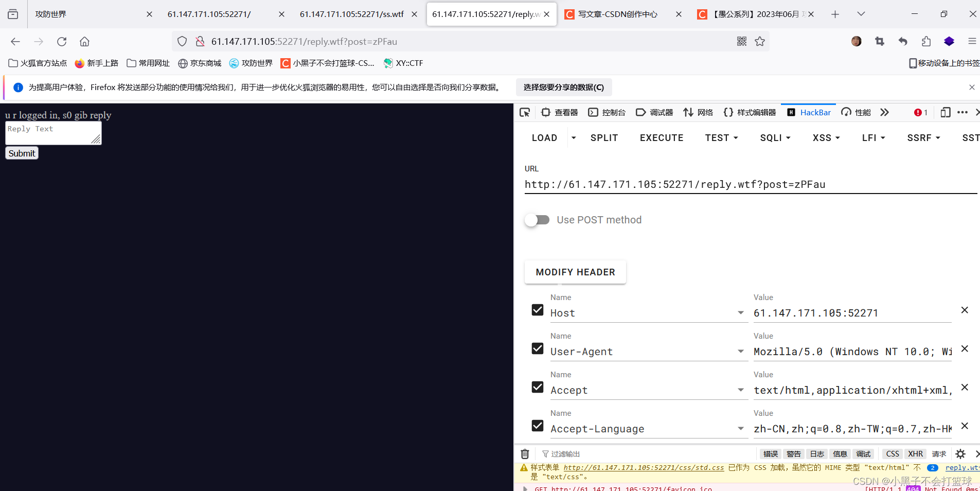Viewport: 980px width, 491px height.
Task: Click the extensions puzzle icon
Action: click(926, 41)
